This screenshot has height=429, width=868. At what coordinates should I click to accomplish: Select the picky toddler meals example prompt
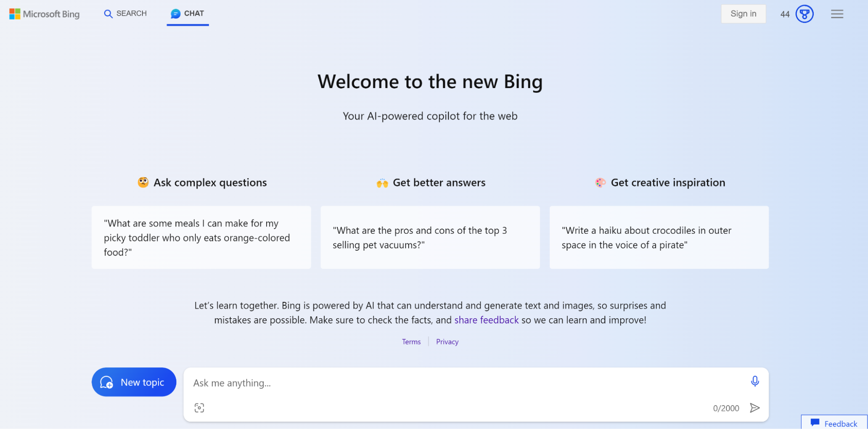tap(201, 238)
